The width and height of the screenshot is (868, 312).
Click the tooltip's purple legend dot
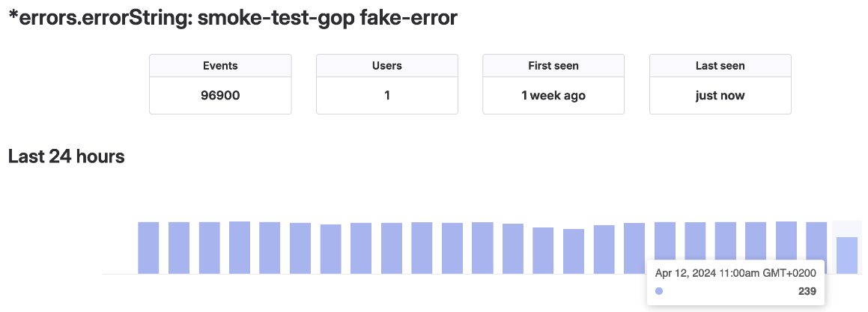pos(659,292)
